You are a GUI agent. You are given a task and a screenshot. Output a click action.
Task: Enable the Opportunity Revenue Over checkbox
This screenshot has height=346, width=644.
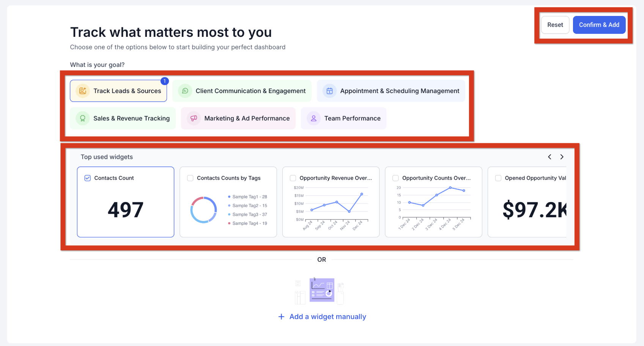pos(293,178)
